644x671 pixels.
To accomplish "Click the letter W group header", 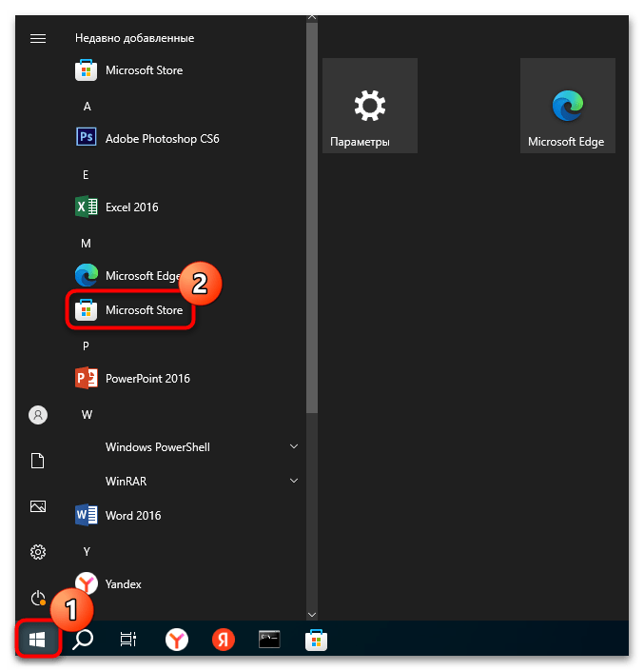I will pos(87,415).
